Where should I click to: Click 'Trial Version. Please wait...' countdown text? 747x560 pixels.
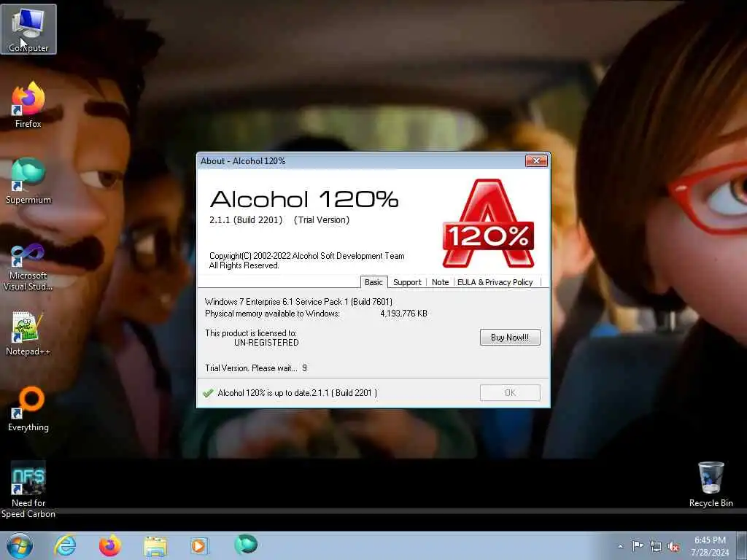[x=256, y=368]
